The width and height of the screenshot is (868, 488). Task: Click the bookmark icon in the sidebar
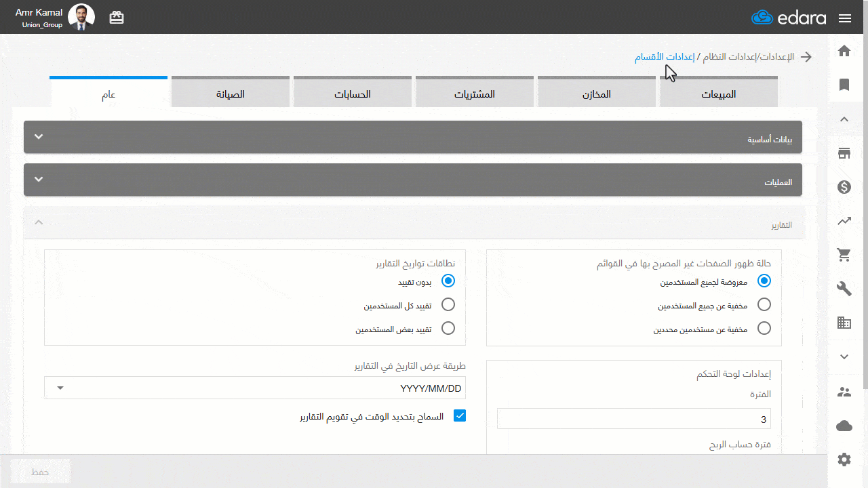[844, 85]
